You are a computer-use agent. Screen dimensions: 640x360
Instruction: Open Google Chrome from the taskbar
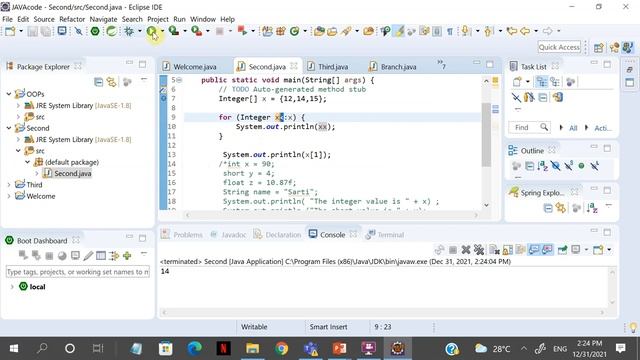click(x=281, y=348)
